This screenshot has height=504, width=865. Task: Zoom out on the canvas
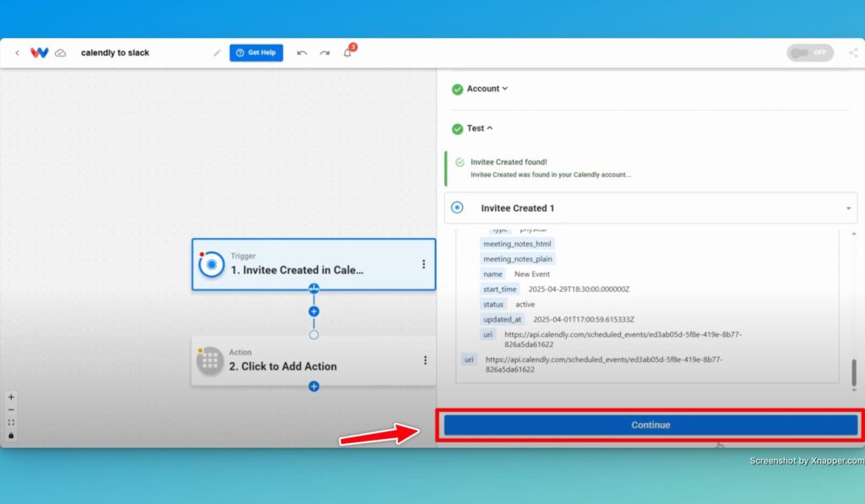click(x=11, y=409)
